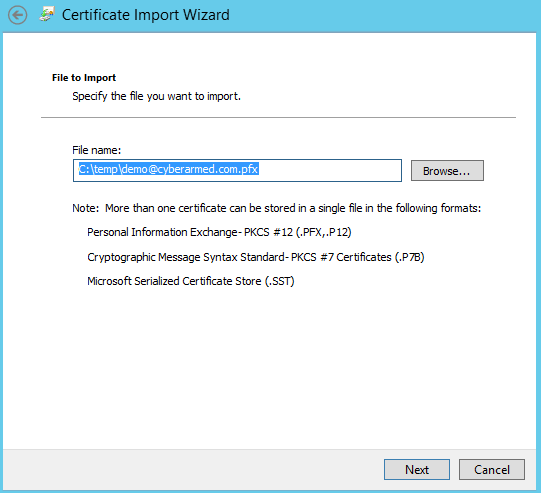Image resolution: width=541 pixels, height=493 pixels.
Task: Click the File name input field
Action: pyautogui.click(x=237, y=170)
